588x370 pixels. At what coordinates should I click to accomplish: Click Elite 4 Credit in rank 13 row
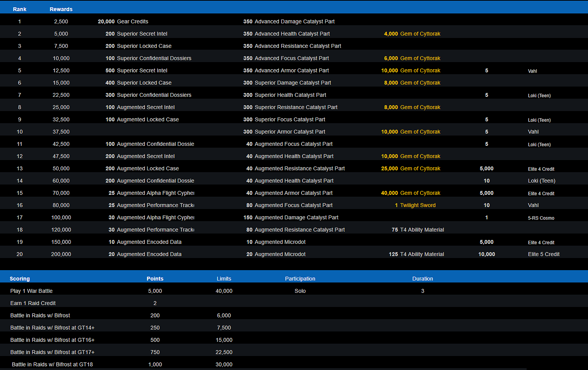click(x=541, y=169)
